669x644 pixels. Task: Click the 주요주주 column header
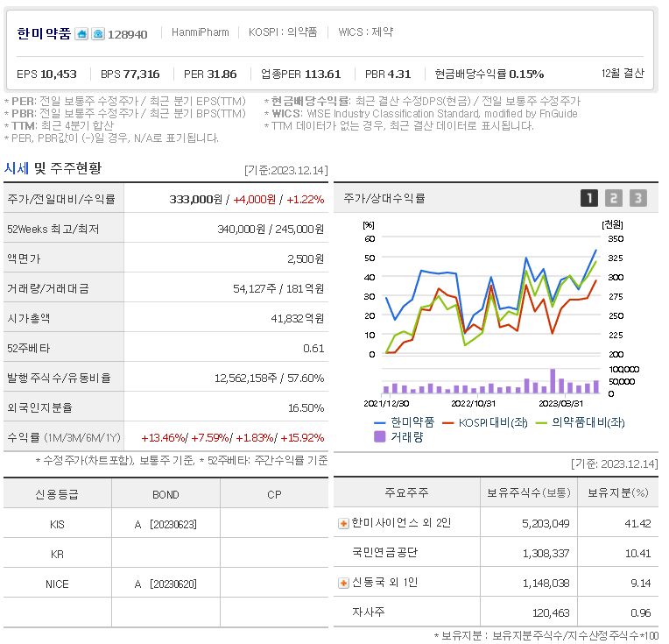406,492
